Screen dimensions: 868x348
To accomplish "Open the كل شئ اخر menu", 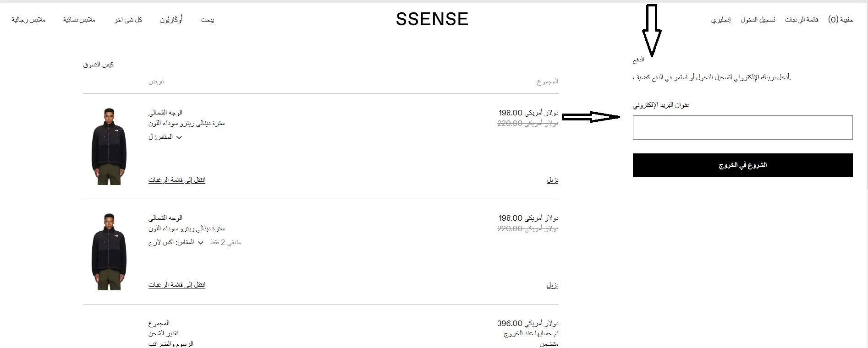I will pos(128,20).
